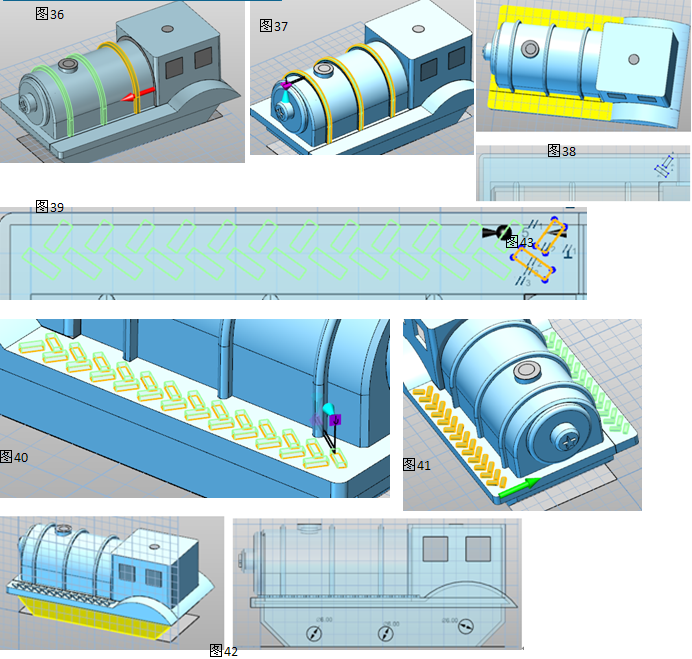Click the 图39 figure label
Image resolution: width=692 pixels, height=659 pixels.
click(49, 207)
